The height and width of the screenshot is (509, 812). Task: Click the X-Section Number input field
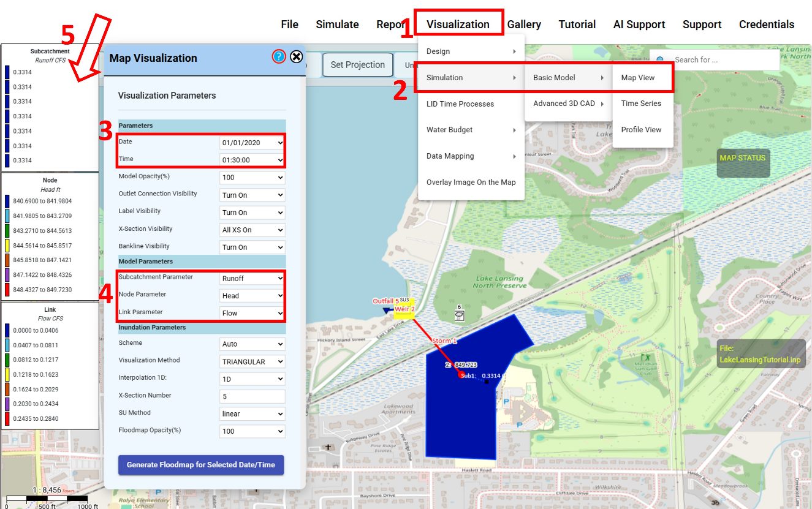point(252,396)
